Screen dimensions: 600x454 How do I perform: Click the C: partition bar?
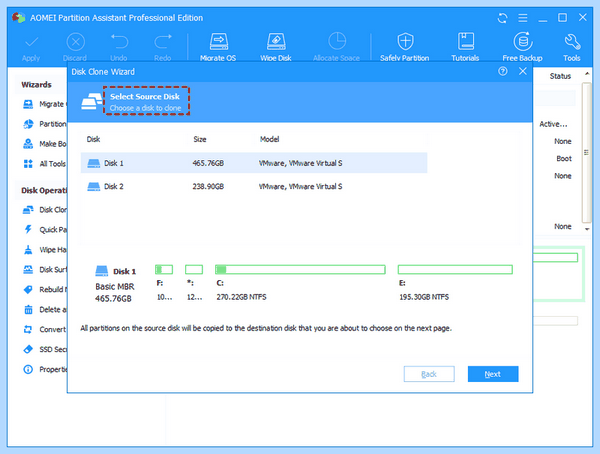300,269
